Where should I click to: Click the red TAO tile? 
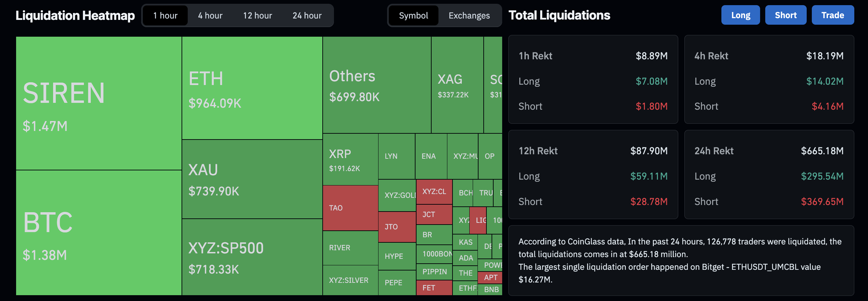coord(350,208)
